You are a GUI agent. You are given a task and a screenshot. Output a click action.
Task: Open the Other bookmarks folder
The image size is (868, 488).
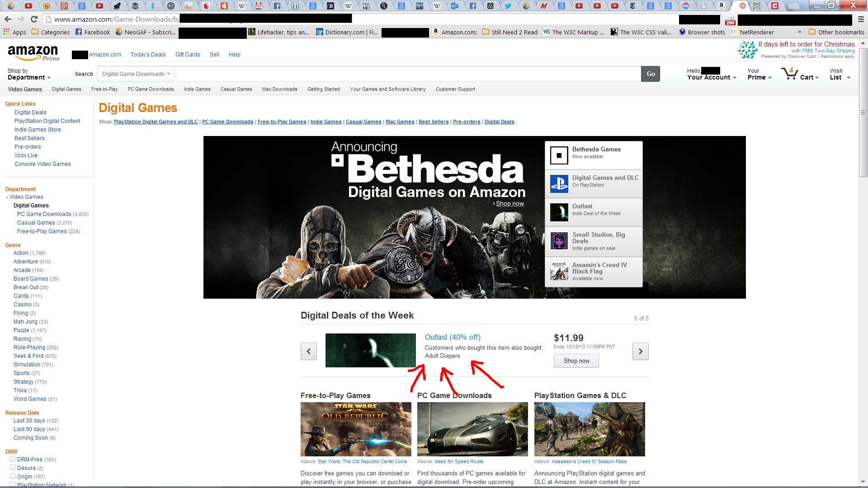pos(836,32)
